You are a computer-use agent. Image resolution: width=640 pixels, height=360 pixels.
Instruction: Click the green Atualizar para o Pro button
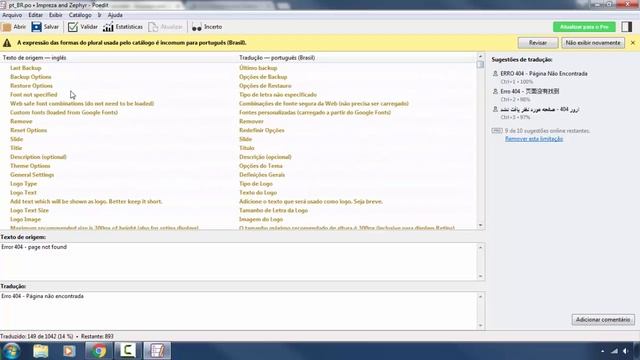pyautogui.click(x=584, y=27)
